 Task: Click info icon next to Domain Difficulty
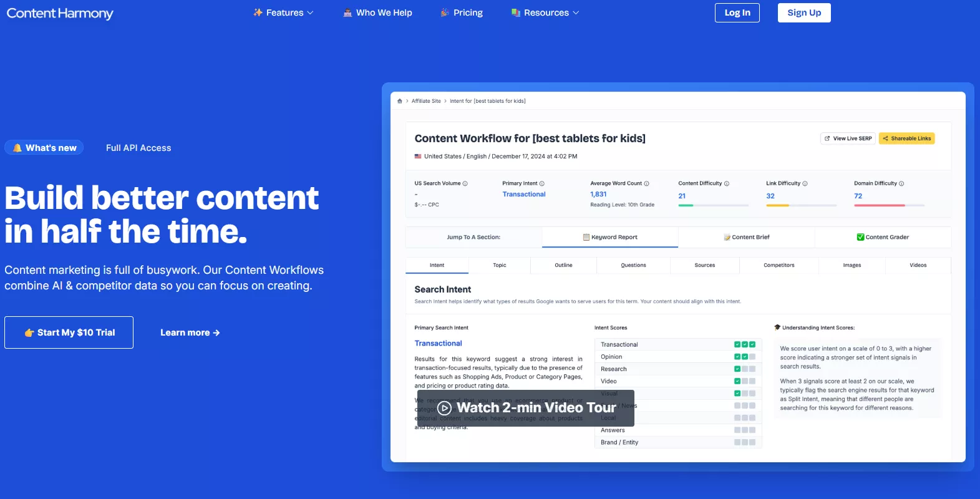pyautogui.click(x=902, y=183)
